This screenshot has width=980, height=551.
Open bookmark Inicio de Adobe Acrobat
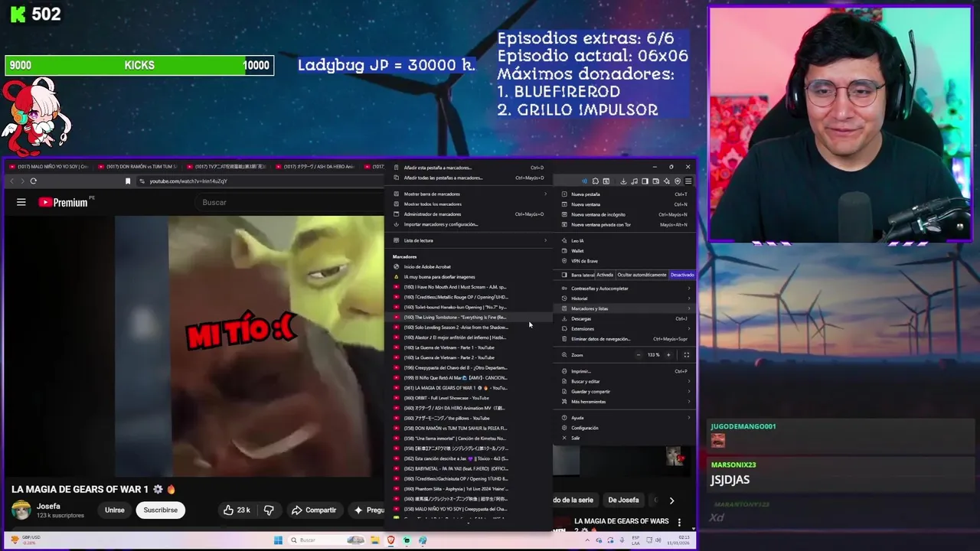click(470, 267)
